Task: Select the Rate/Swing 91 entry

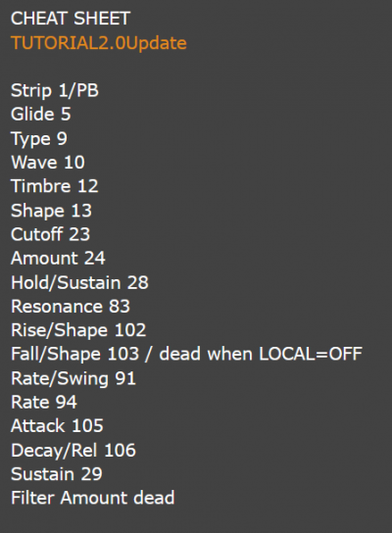Action: [73, 378]
